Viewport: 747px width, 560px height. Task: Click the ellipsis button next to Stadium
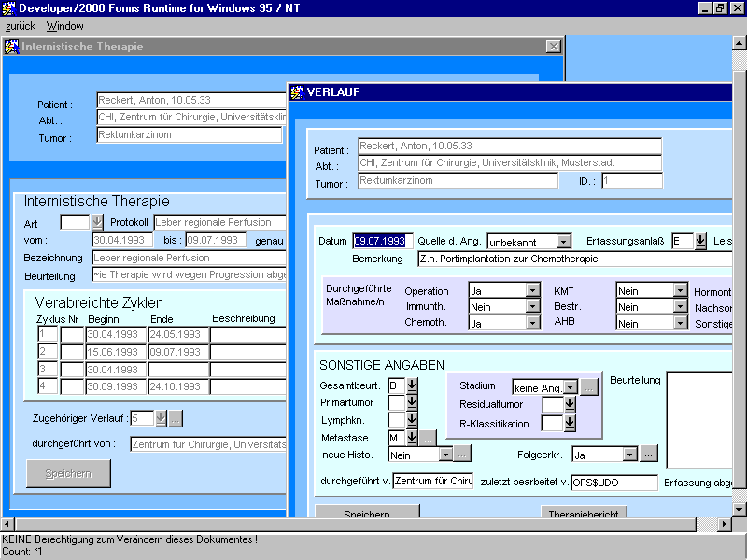[588, 386]
